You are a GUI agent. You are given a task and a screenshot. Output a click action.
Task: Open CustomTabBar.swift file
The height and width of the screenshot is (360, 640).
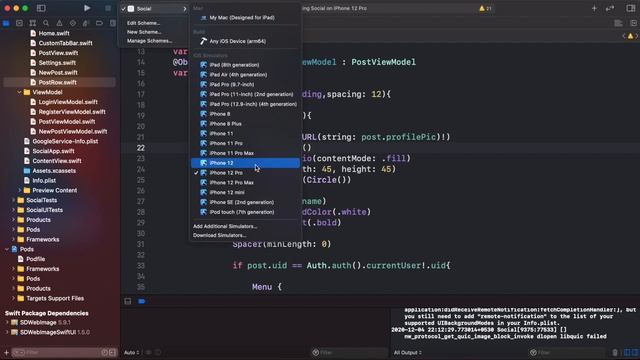tap(65, 43)
